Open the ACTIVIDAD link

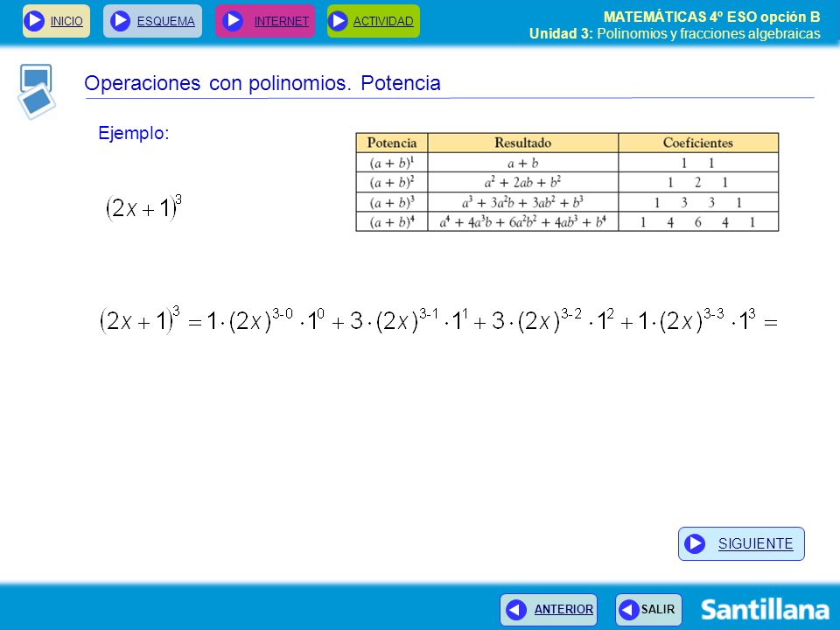tap(383, 21)
